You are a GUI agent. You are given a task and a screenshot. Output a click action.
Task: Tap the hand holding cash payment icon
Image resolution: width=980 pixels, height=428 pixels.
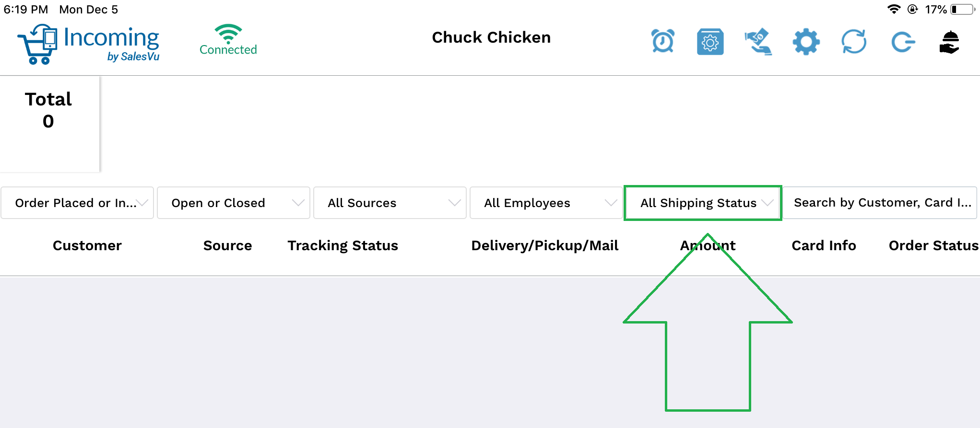tap(758, 42)
